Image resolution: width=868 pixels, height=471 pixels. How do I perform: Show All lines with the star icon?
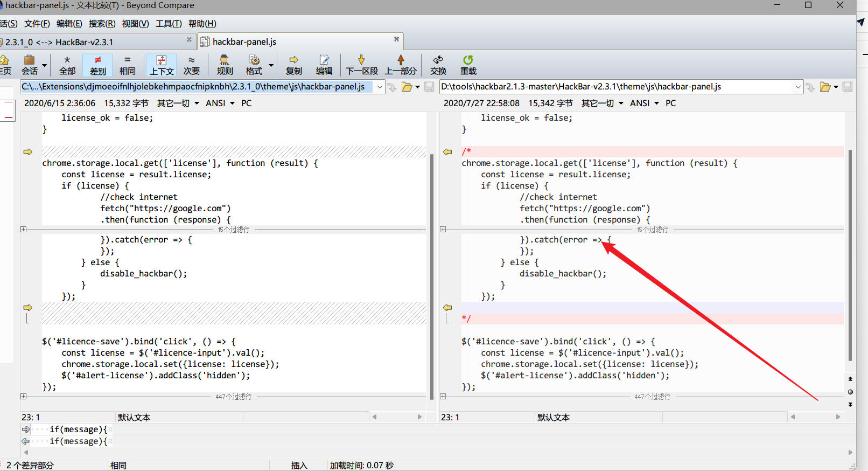click(67, 65)
